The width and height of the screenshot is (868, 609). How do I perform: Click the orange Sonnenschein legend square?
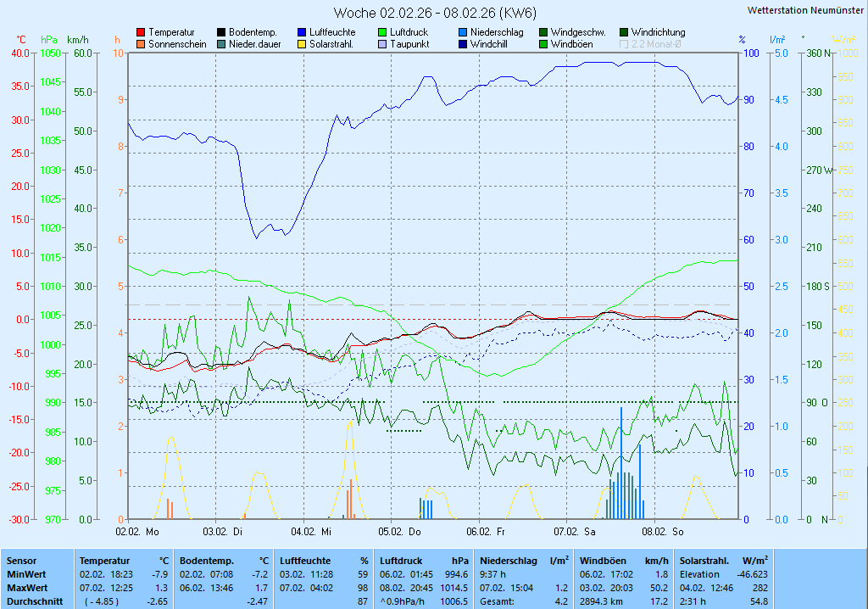141,44
